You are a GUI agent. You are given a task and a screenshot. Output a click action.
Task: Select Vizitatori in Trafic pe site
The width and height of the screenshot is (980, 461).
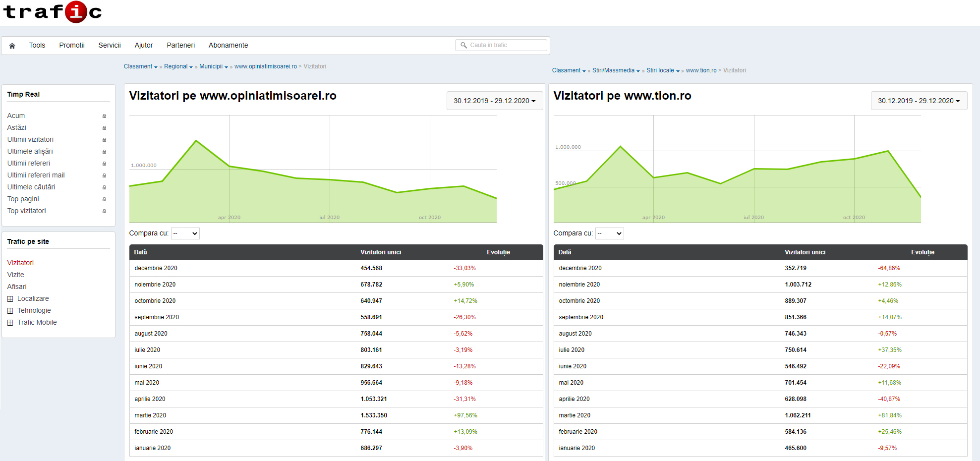coord(20,263)
